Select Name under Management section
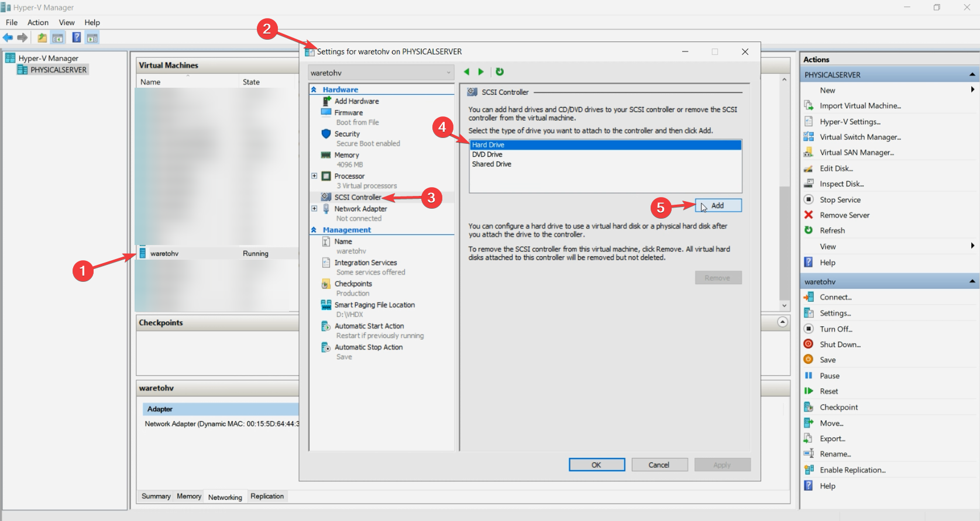This screenshot has width=980, height=521. tap(343, 241)
